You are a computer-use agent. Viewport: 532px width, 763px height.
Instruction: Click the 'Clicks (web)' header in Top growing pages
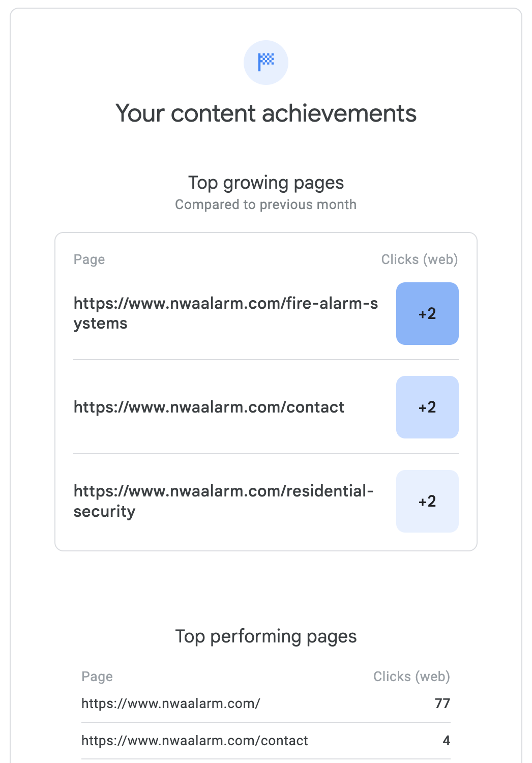click(x=420, y=259)
